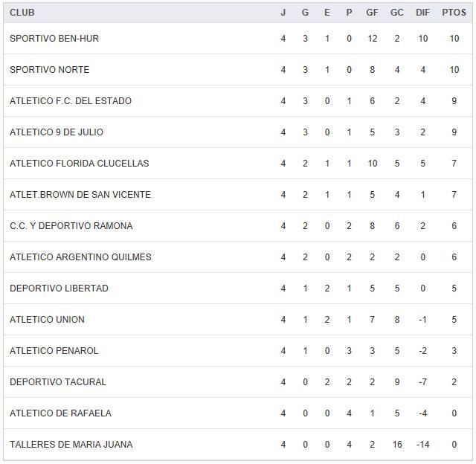
Task: Click the DIF column header
Action: (x=422, y=13)
